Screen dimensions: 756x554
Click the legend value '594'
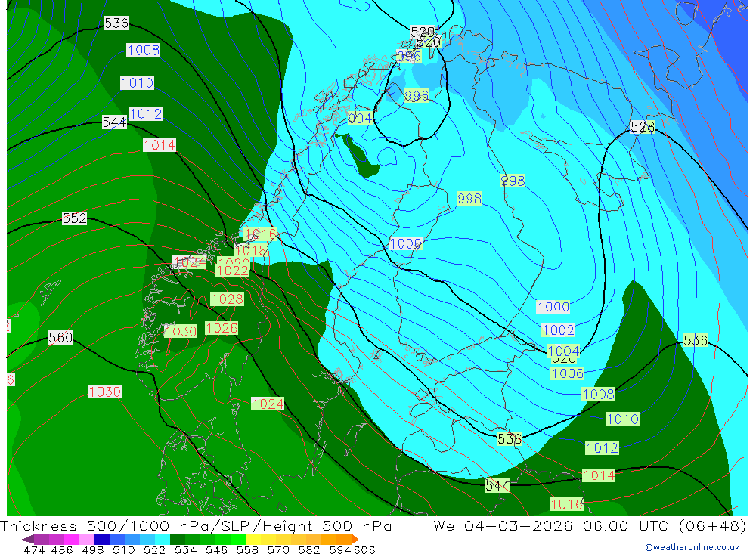point(340,549)
